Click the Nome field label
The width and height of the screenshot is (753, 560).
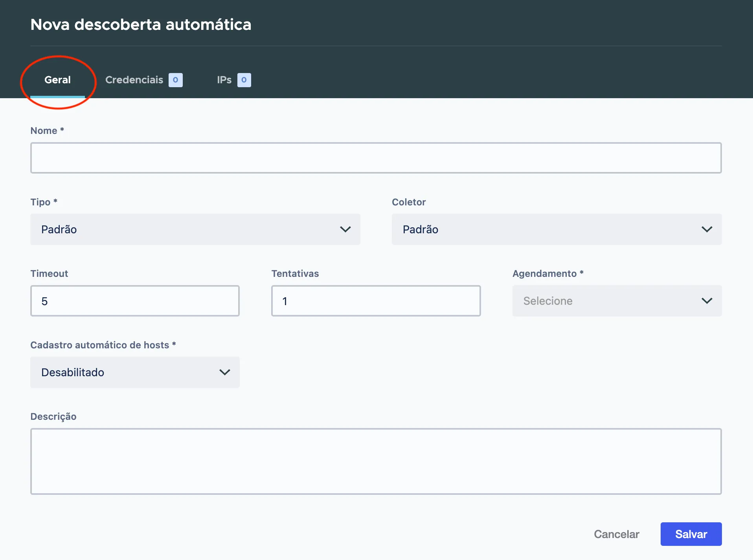tap(47, 130)
